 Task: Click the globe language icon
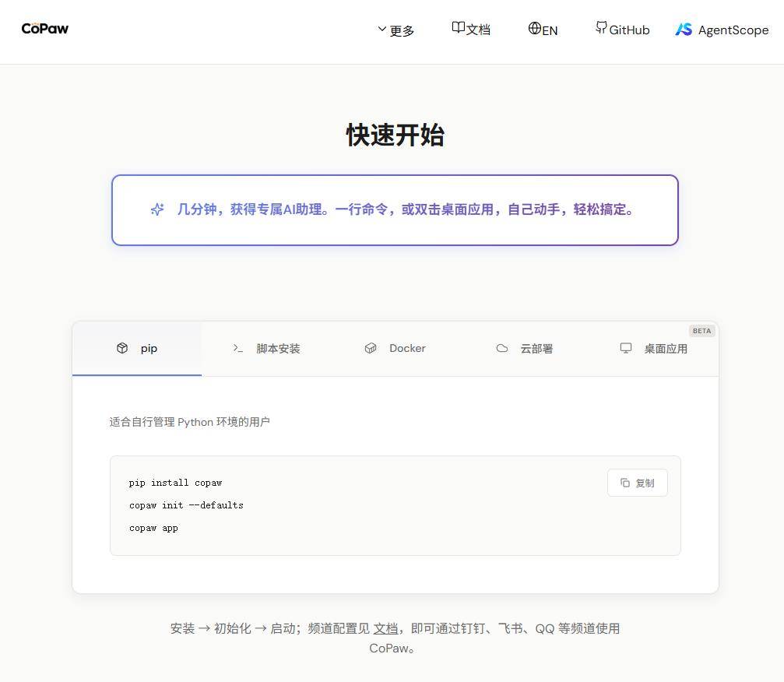pyautogui.click(x=534, y=28)
